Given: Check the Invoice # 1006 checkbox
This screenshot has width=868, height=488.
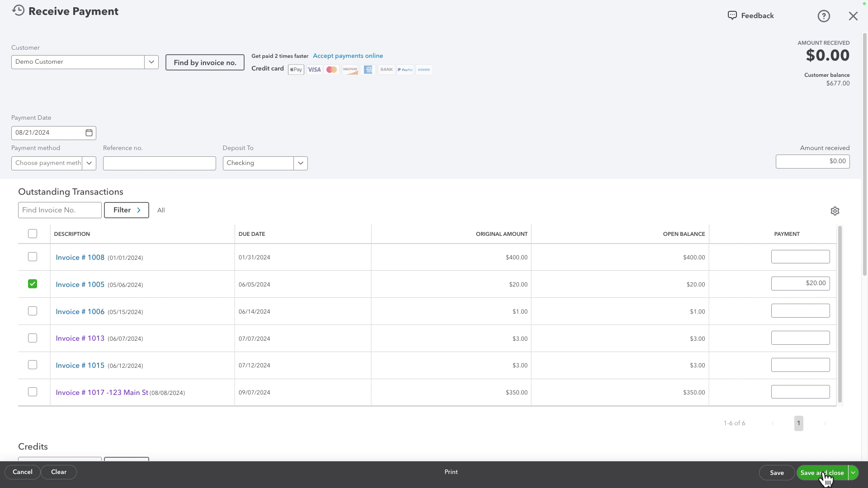Looking at the screenshot, I should 33,311.
